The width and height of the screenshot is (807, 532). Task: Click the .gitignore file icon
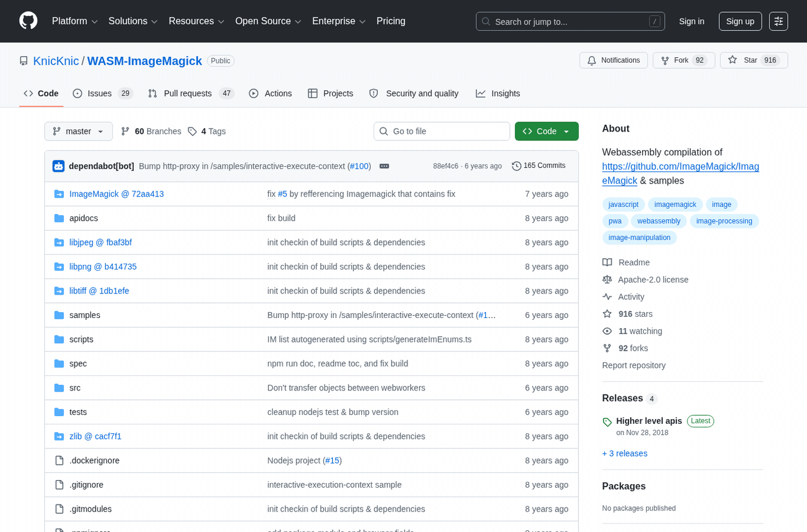tap(59, 485)
